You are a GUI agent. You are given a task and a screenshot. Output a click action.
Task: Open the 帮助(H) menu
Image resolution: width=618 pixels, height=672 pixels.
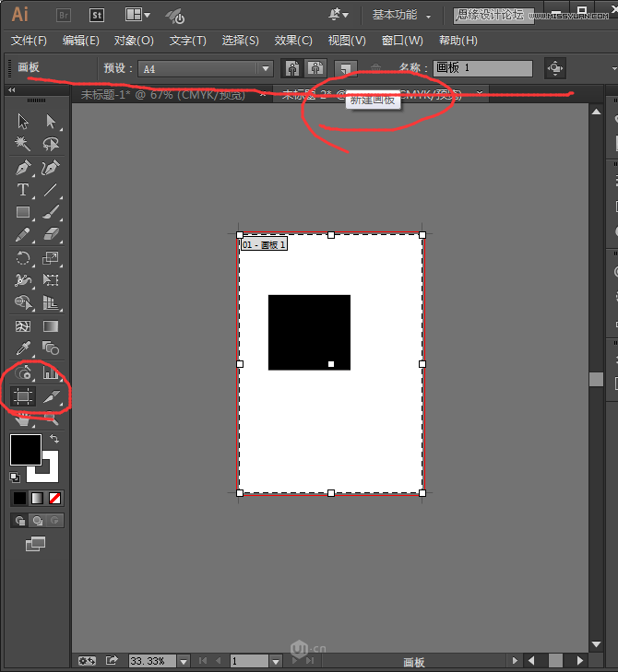pyautogui.click(x=458, y=41)
